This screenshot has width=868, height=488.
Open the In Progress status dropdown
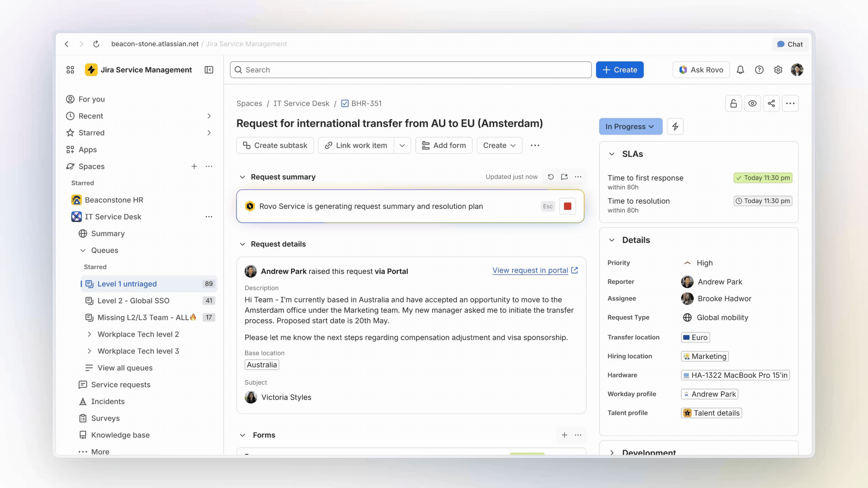(x=630, y=126)
